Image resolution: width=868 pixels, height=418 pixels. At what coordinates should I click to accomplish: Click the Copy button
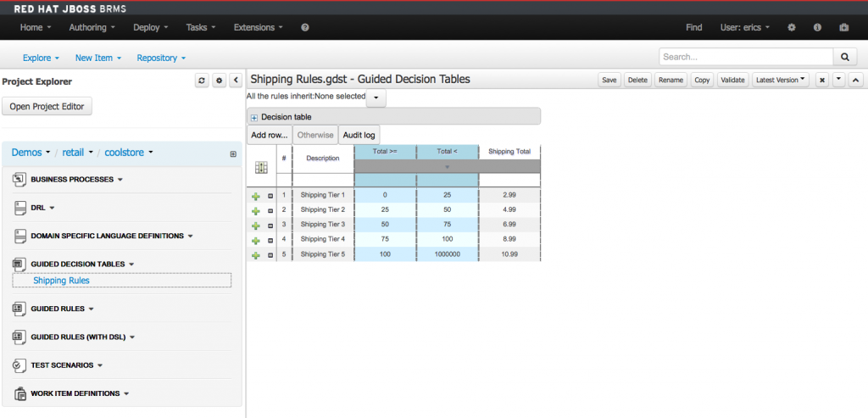point(702,80)
